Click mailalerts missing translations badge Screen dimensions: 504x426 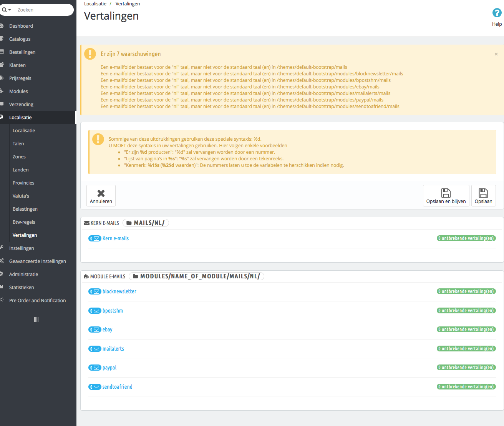coord(466,349)
